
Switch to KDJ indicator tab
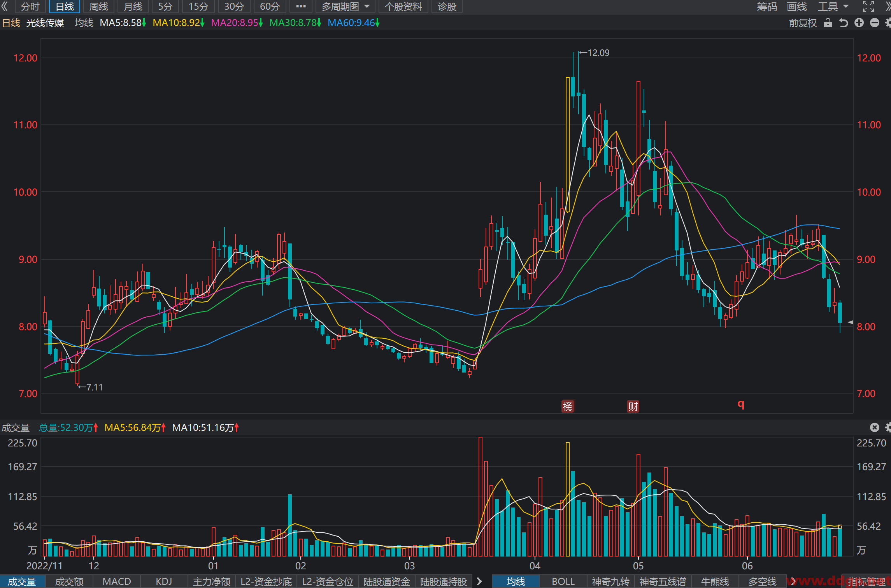coord(164,581)
